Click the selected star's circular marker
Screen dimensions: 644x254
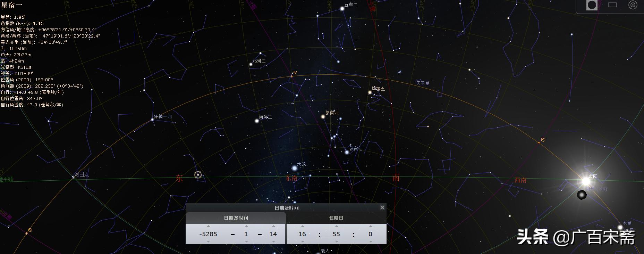pyautogui.click(x=198, y=175)
